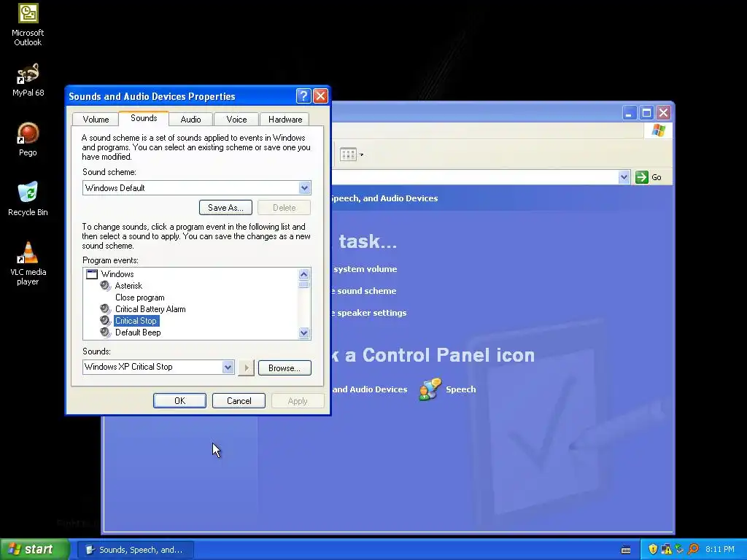
Task: Click the Browse... button
Action: [285, 367]
